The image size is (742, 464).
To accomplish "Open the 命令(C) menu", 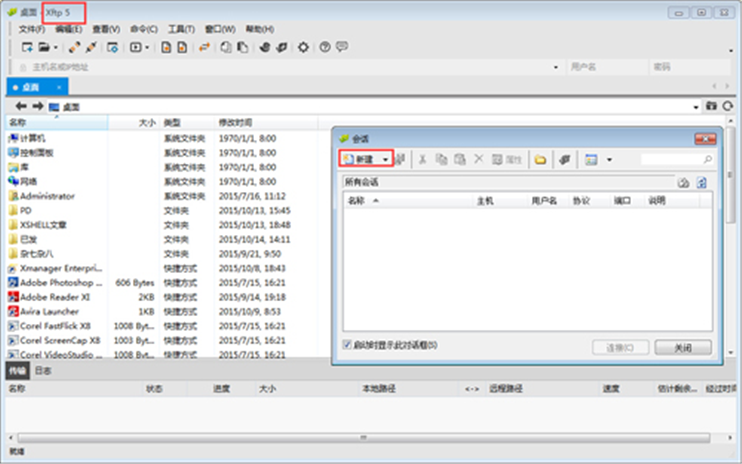I will (144, 29).
